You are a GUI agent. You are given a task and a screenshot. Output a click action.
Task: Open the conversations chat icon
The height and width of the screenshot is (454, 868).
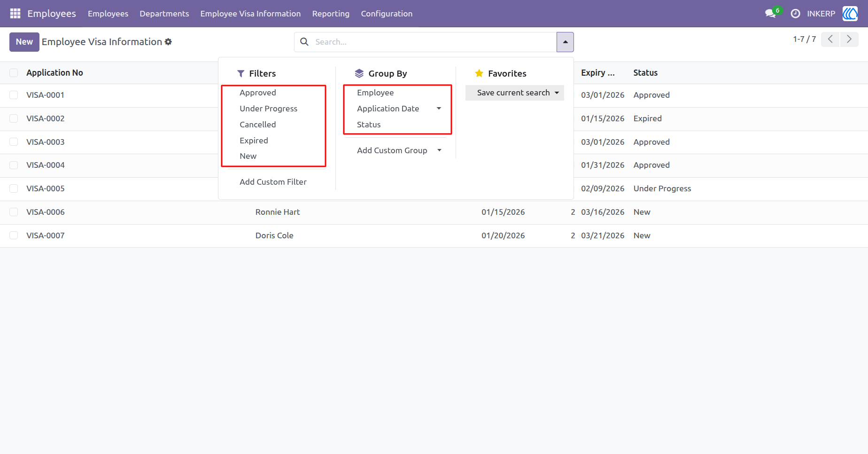click(770, 14)
